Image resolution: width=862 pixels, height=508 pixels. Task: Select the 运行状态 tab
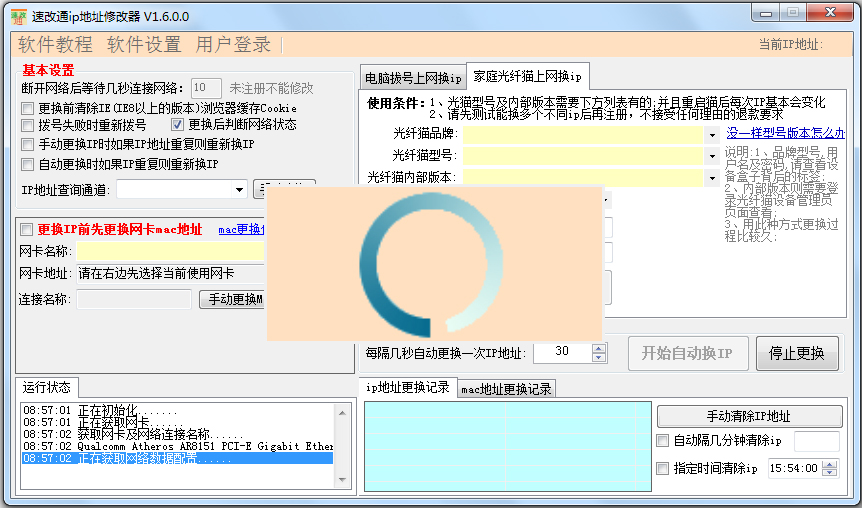47,388
